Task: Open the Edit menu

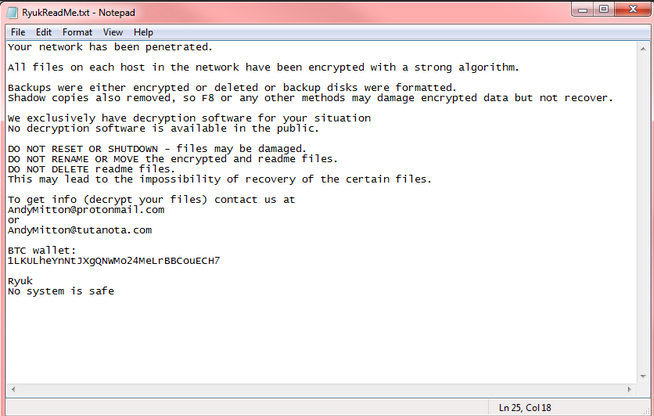Action: pyautogui.click(x=43, y=32)
